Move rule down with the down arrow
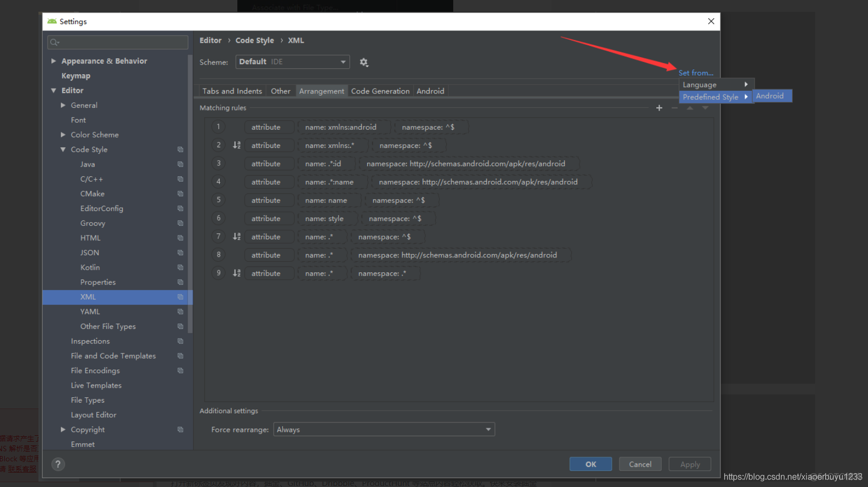 tap(705, 108)
